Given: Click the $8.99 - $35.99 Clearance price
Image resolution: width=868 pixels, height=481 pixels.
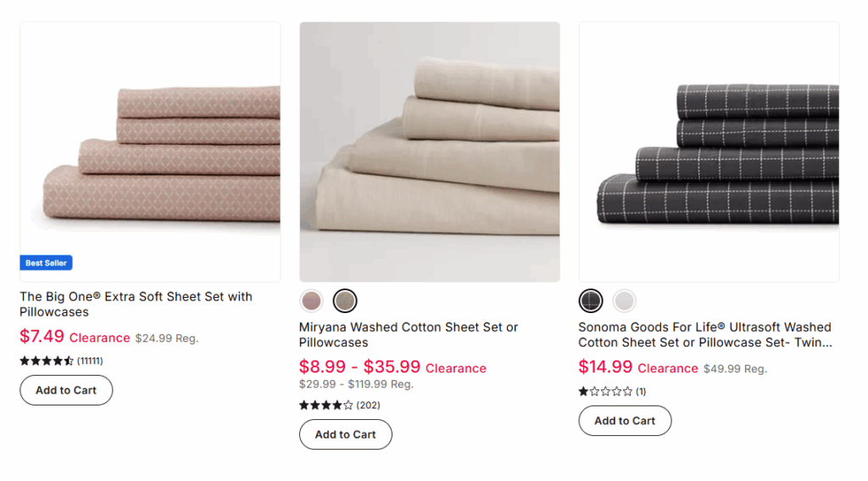Looking at the screenshot, I should point(359,367).
